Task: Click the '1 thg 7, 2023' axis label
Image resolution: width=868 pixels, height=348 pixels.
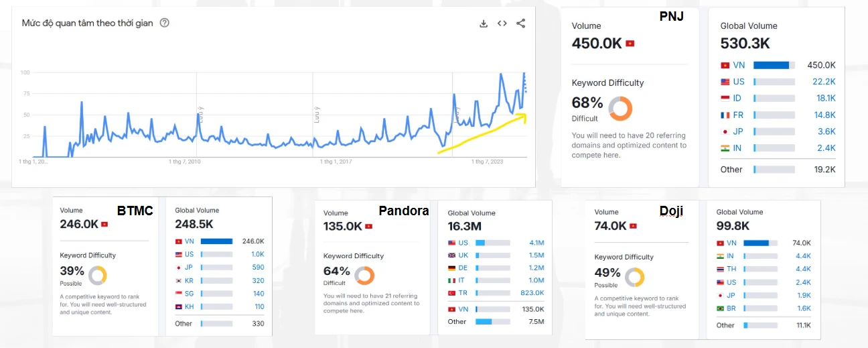Action: [x=487, y=162]
